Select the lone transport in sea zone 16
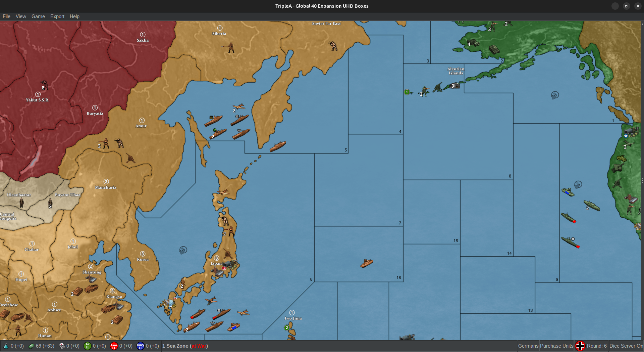The height and width of the screenshot is (352, 644). [x=367, y=263]
